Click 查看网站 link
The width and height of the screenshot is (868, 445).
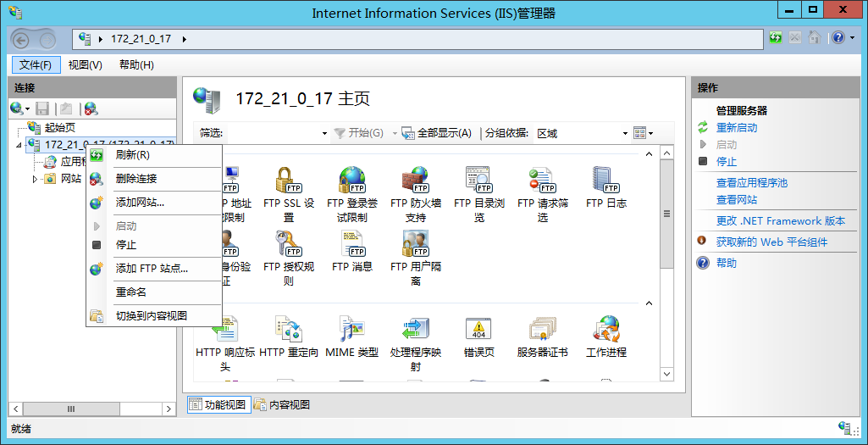pyautogui.click(x=737, y=199)
